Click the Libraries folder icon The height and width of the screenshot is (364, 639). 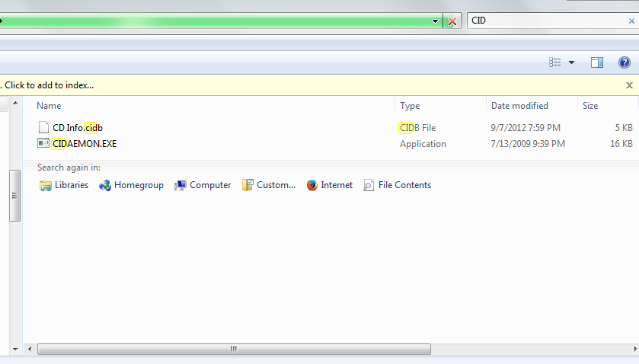(45, 186)
